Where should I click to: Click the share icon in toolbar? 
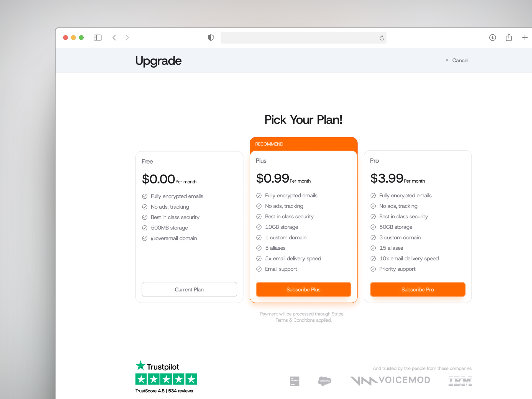[x=509, y=37]
